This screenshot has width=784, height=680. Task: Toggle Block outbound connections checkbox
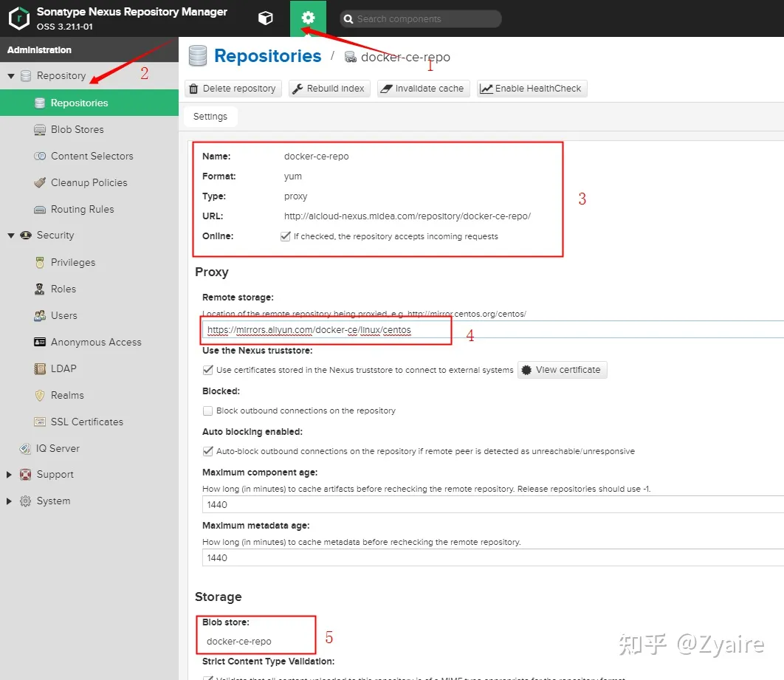click(x=208, y=411)
